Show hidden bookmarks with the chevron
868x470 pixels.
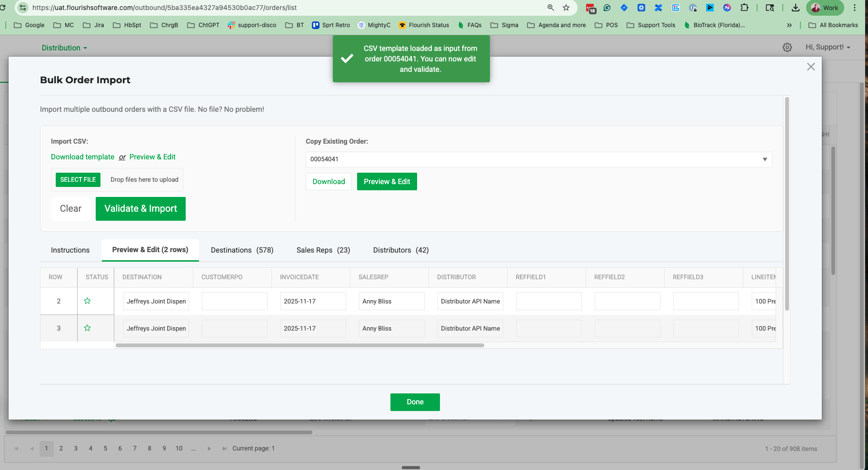point(789,25)
